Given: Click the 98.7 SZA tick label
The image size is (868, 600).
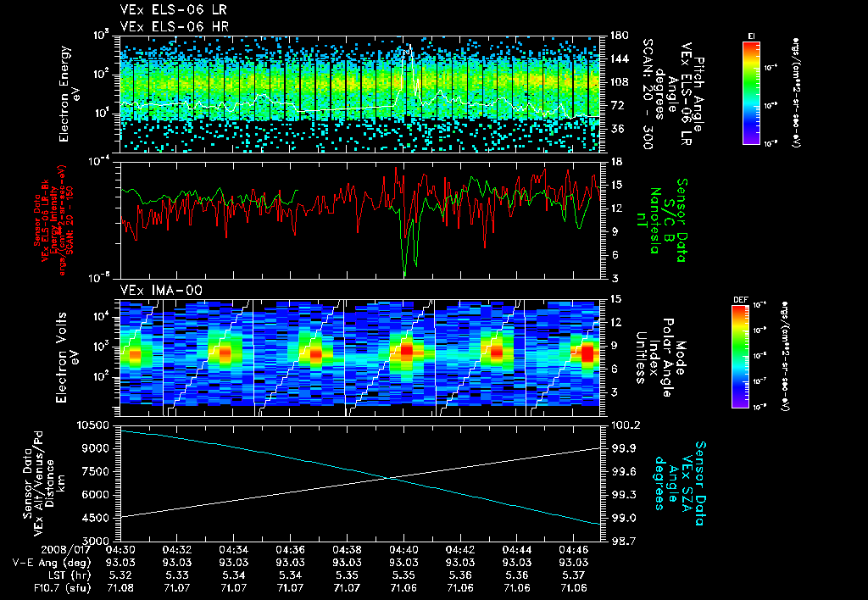Looking at the screenshot, I should coord(624,541).
